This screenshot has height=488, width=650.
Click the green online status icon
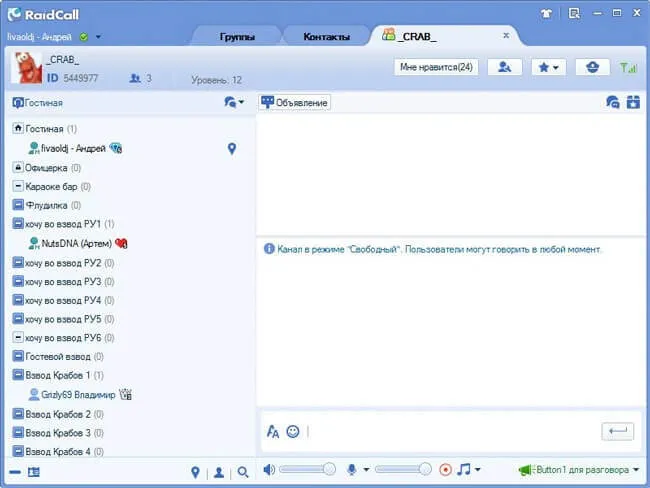(84, 37)
